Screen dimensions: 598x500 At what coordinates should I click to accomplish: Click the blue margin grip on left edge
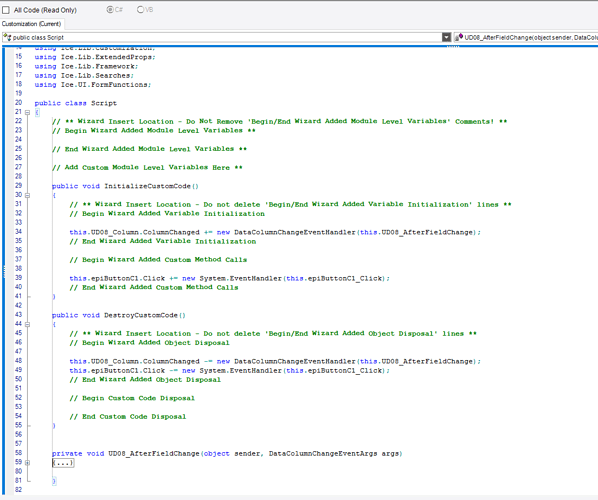[4, 272]
